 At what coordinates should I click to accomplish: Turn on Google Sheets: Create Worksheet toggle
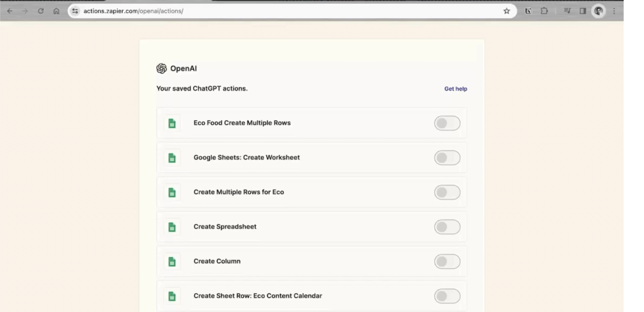tap(447, 158)
